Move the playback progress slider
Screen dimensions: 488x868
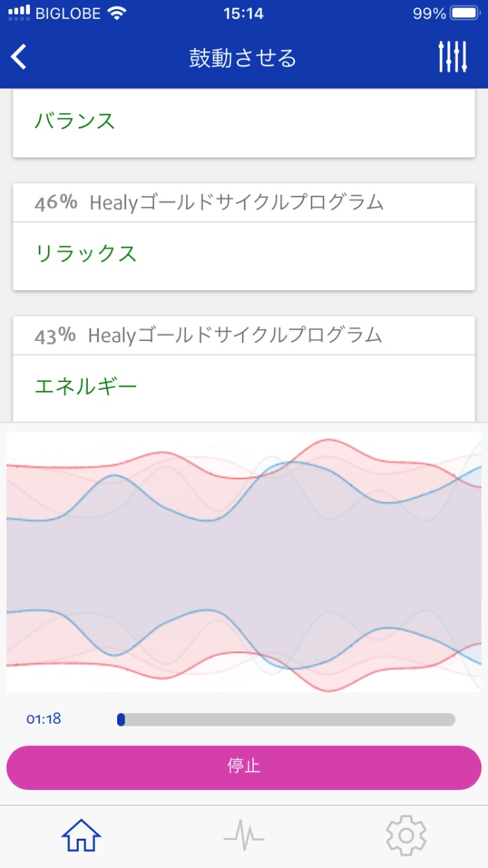[x=122, y=719]
